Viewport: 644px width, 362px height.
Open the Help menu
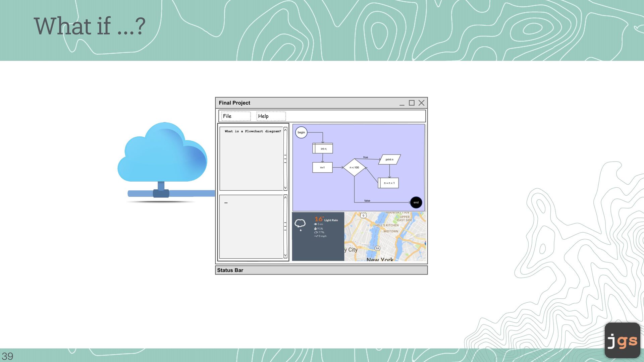coord(271,116)
